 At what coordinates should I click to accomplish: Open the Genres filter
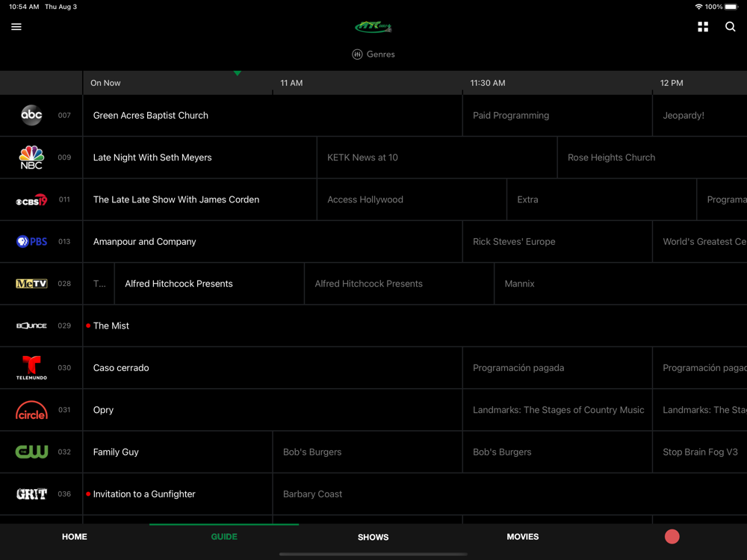(373, 55)
